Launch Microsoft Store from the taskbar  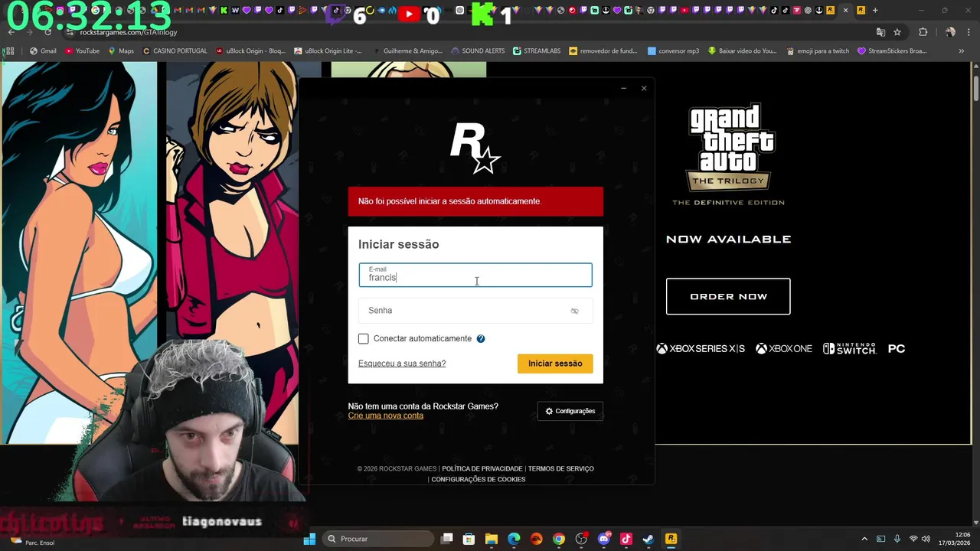[469, 539]
